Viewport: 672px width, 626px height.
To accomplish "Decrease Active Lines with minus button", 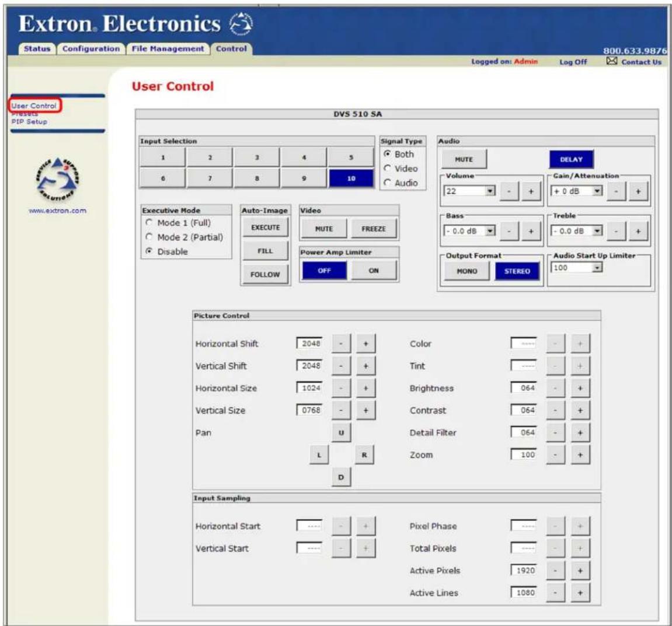I will 555,593.
